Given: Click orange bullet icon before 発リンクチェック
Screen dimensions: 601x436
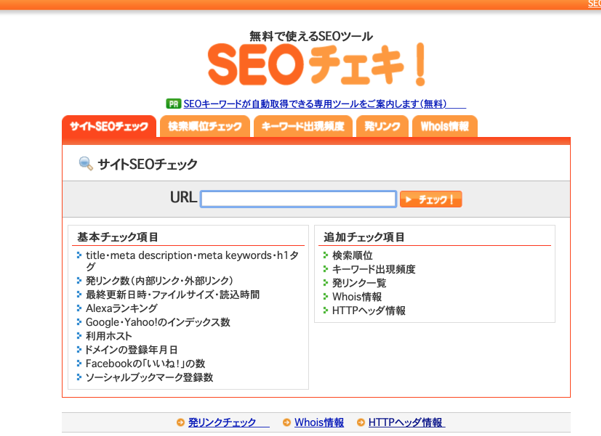Looking at the screenshot, I should [x=181, y=423].
